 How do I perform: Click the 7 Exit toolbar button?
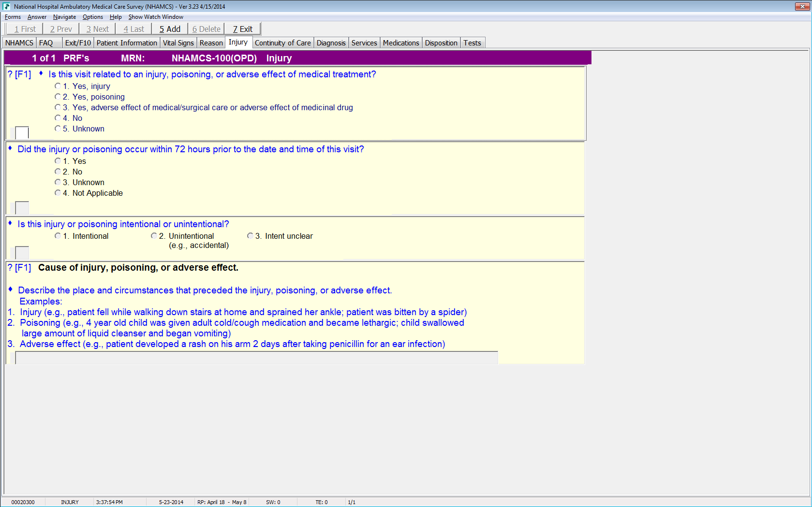tap(242, 29)
